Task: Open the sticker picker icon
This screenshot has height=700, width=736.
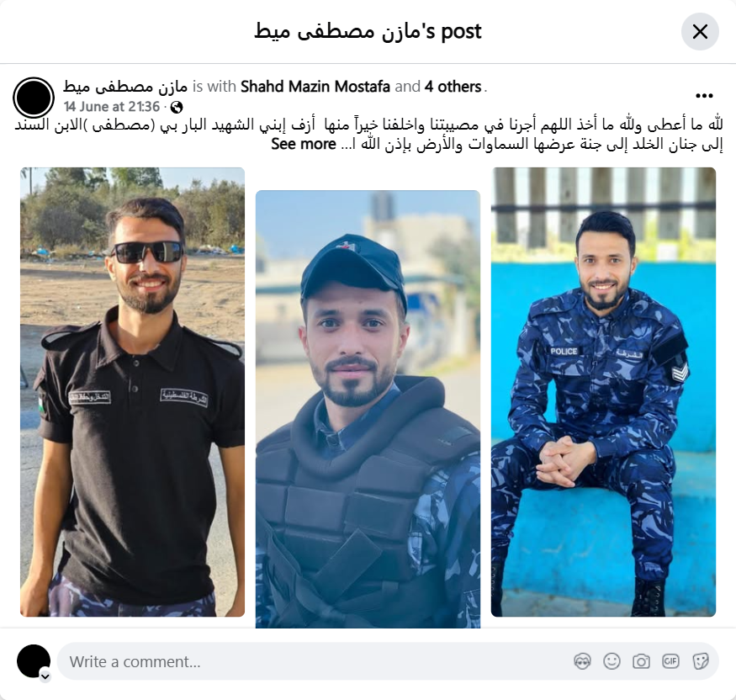Action: click(700, 661)
